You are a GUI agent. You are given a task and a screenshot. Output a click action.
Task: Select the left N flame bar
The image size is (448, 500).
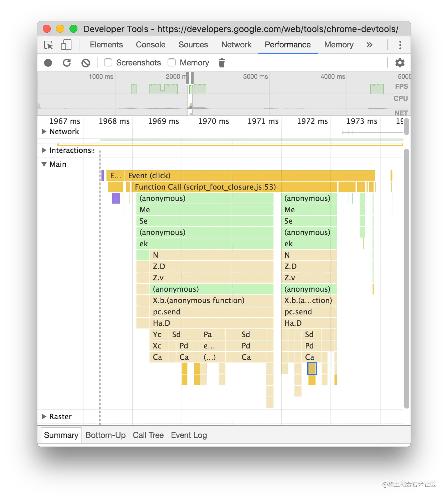[x=211, y=255]
